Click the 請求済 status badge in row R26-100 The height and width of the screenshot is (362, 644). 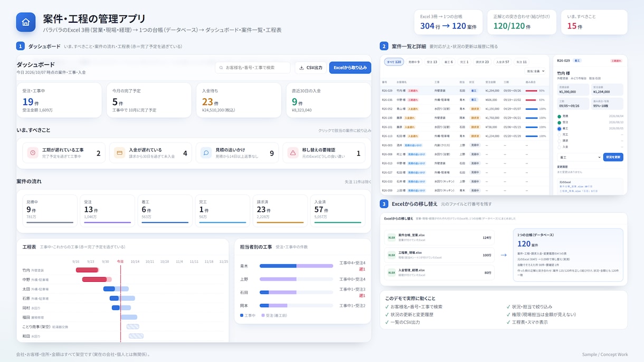click(x=474, y=118)
